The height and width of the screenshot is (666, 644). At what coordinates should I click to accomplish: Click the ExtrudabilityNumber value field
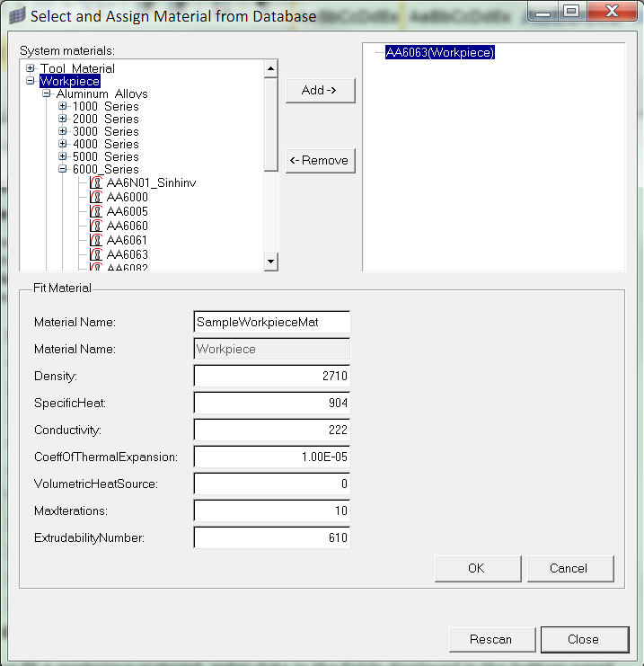click(271, 537)
